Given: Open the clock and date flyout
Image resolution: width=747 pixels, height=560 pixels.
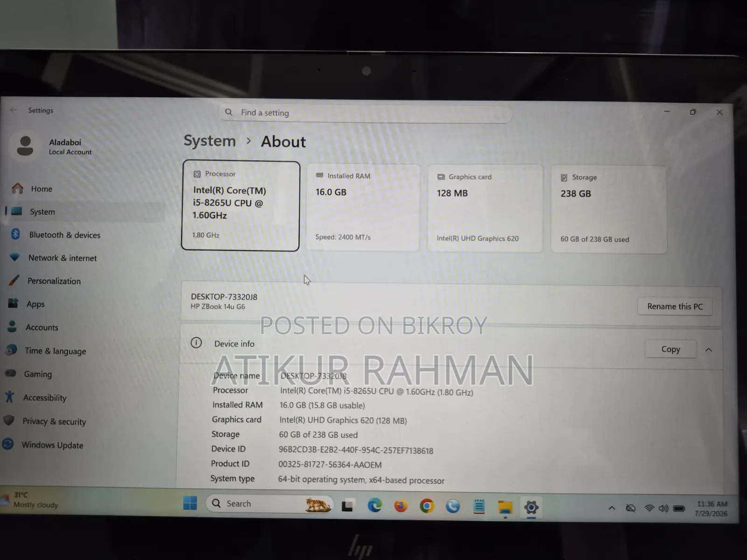Looking at the screenshot, I should [712, 509].
